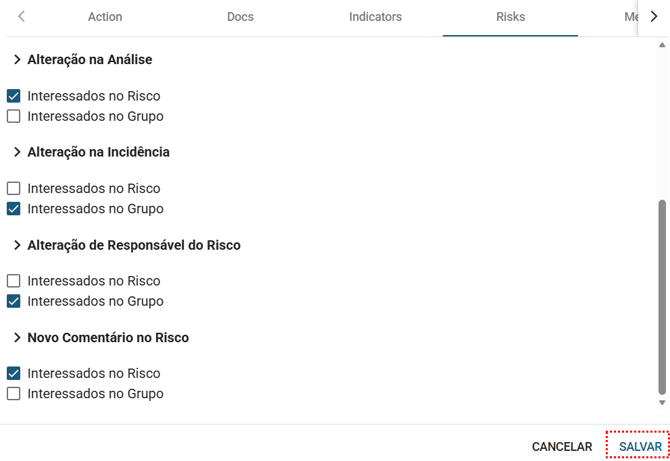Click the CANCELAR button
This screenshot has height=461, width=670.
click(x=562, y=446)
